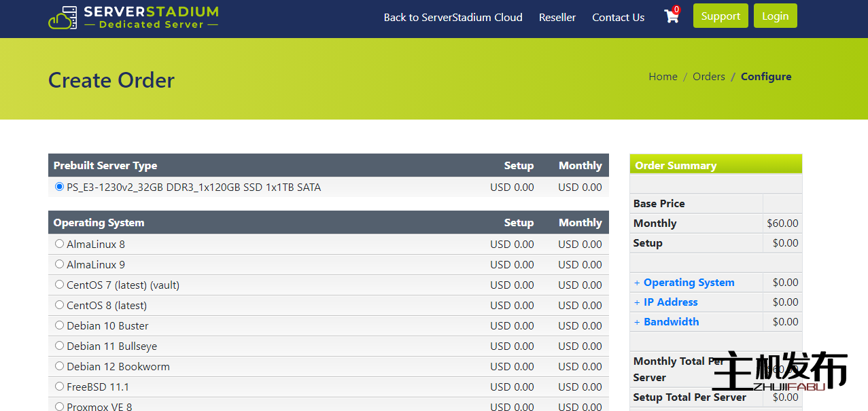Select Debian 12 Bookworm option
This screenshot has width=868, height=411.
pos(59,365)
